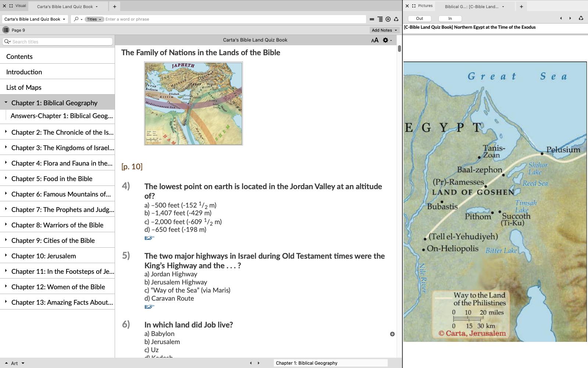Click the vertical scrollbar of the quiz text
588x368 pixels.
pyautogui.click(x=399, y=49)
